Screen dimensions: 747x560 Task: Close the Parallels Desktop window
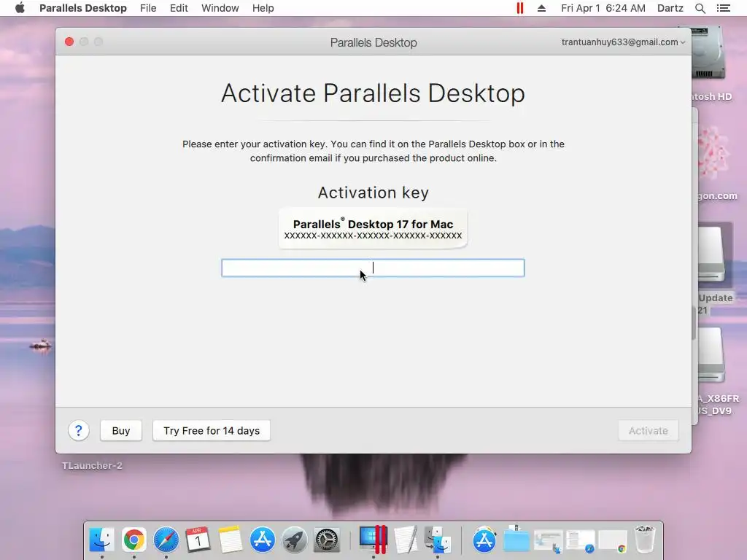(69, 42)
